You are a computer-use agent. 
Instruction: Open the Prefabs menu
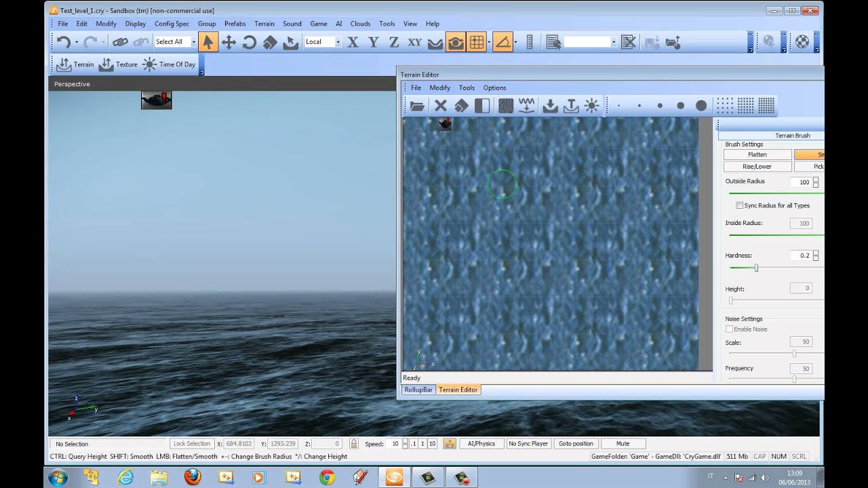pyautogui.click(x=235, y=24)
